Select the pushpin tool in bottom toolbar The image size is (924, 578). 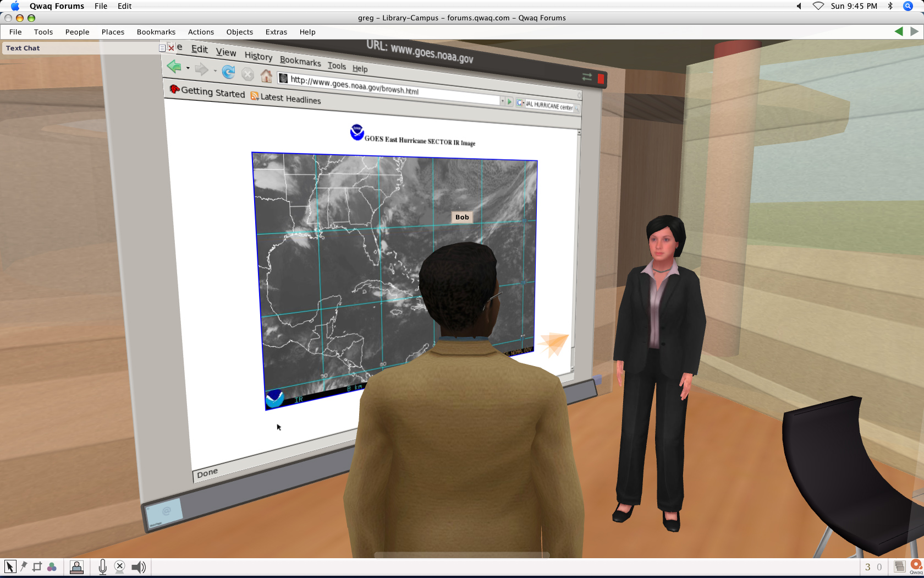(x=24, y=566)
